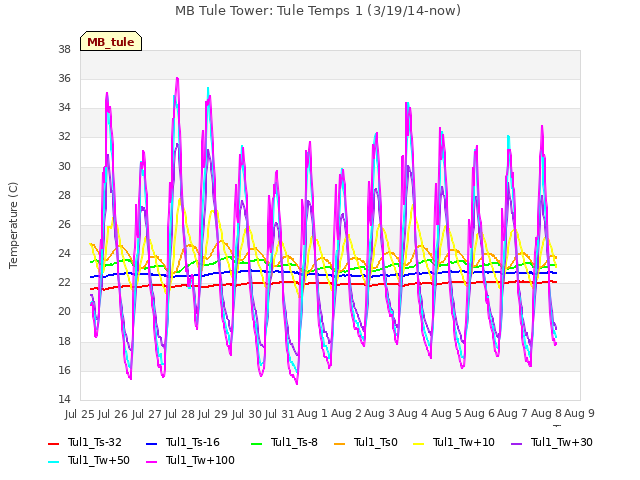Click the Aug 8 x-axis date label

coord(546,413)
